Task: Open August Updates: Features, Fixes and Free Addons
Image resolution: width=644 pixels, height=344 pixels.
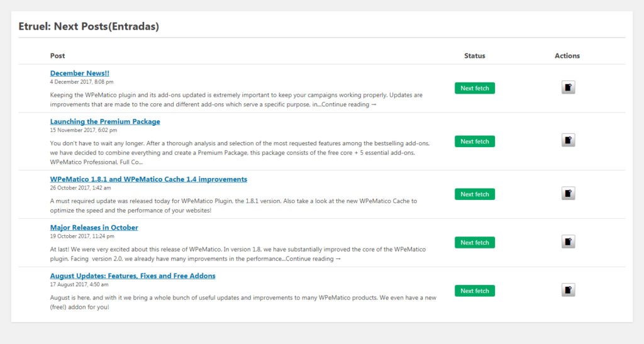Action: coord(133,276)
